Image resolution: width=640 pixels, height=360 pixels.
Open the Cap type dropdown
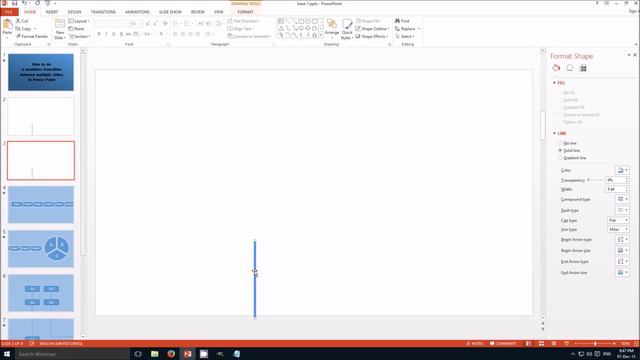pos(618,220)
